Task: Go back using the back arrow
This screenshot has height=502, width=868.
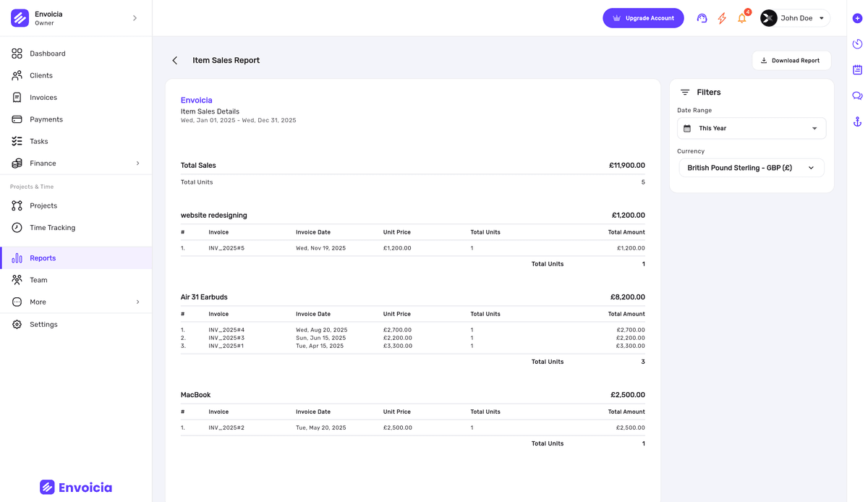Action: coord(174,61)
